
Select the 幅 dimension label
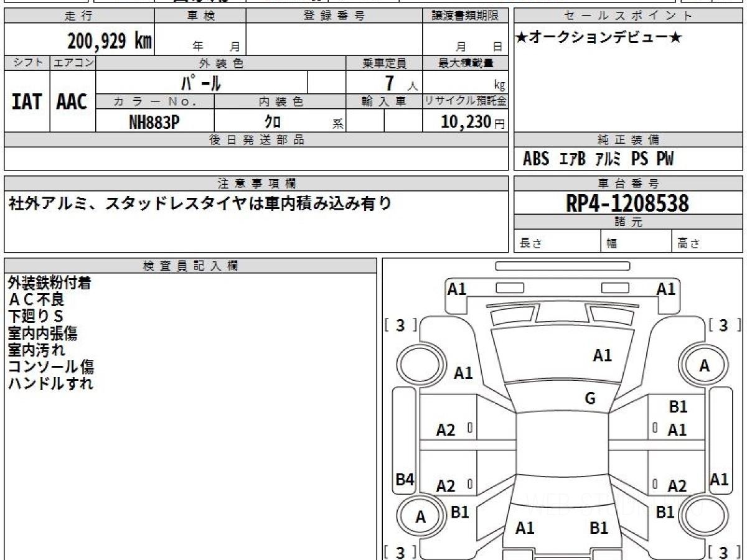(x=612, y=244)
